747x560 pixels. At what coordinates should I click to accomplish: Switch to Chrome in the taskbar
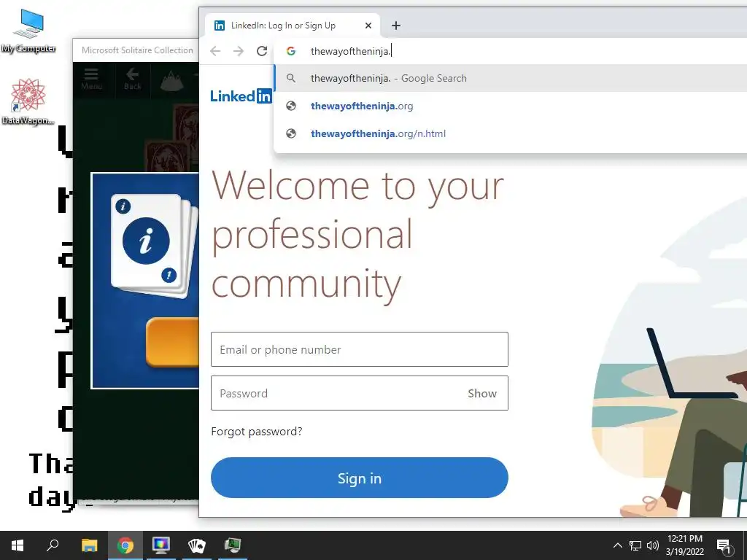[x=125, y=545]
